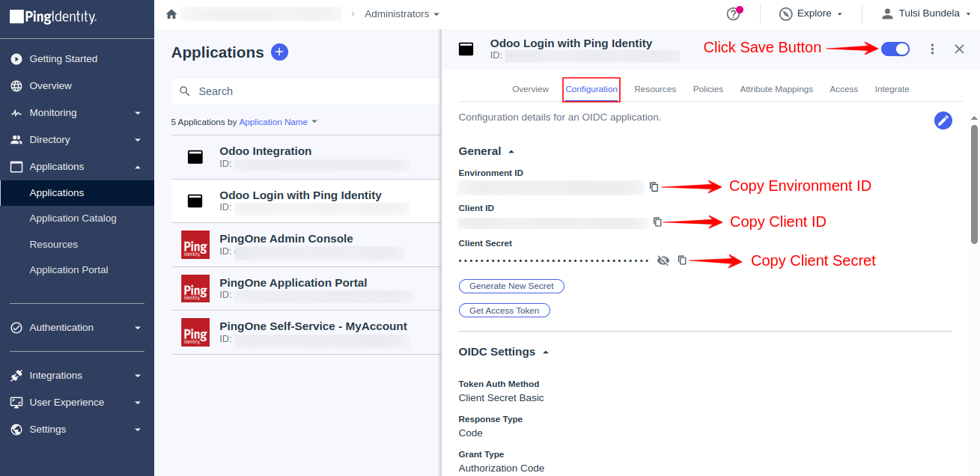Open the Administrators environment dropdown
The height and width of the screenshot is (476, 980).
coord(402,14)
